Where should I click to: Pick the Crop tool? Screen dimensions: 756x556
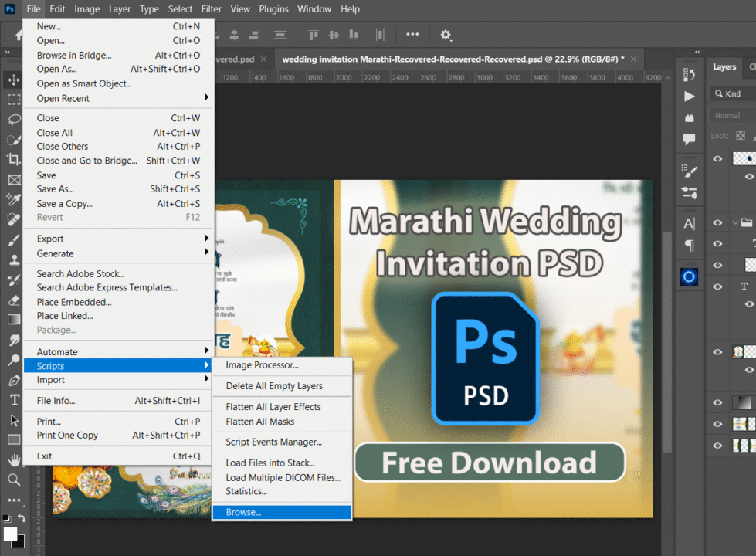click(14, 160)
